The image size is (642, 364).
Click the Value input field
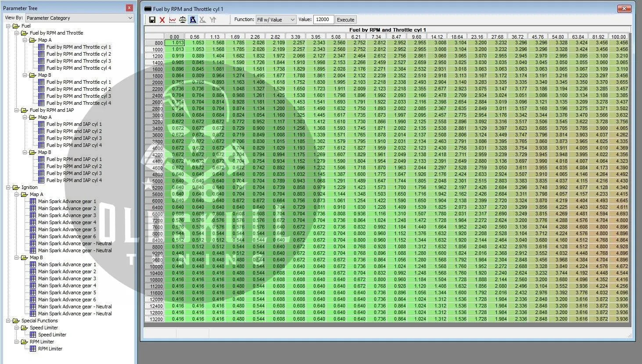tap(323, 20)
